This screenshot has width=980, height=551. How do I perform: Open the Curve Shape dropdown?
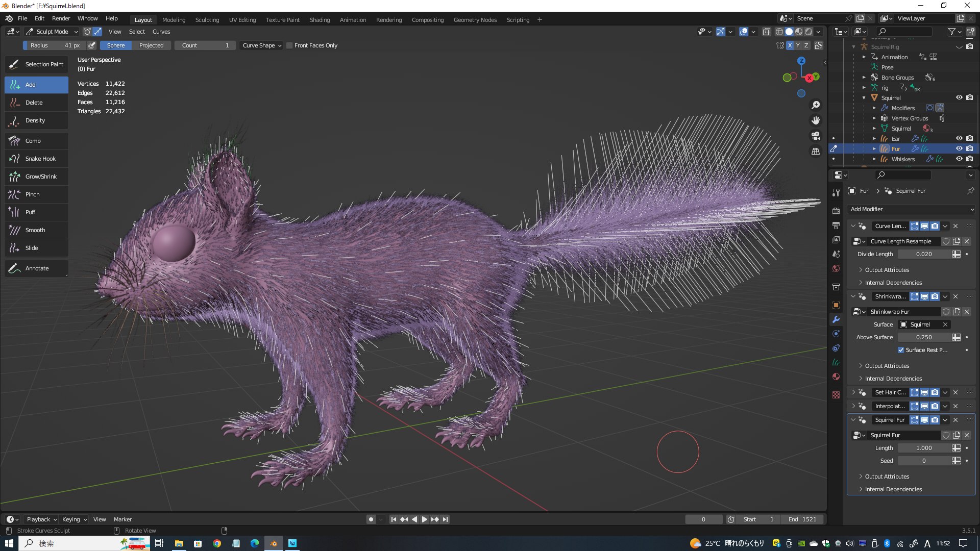point(262,45)
